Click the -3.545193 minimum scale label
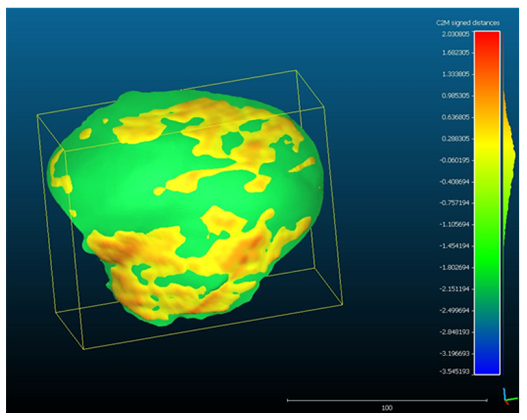The height and width of the screenshot is (420, 527). [x=454, y=372]
